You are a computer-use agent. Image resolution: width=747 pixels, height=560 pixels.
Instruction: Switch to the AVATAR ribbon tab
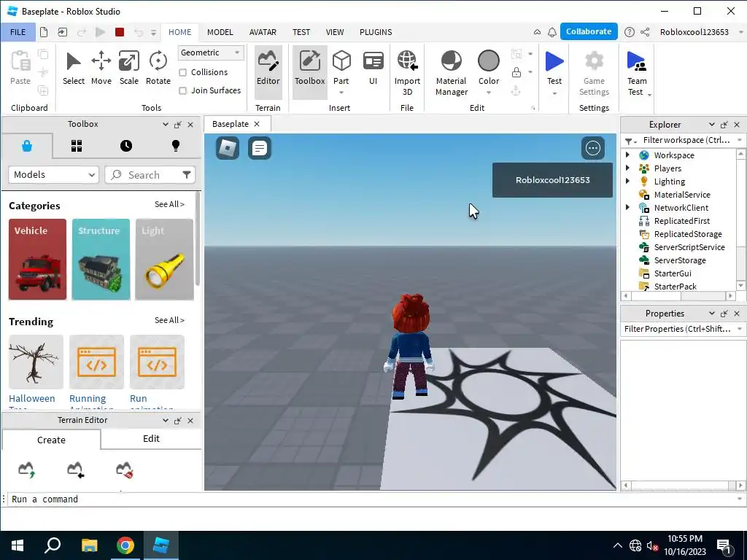(x=263, y=32)
